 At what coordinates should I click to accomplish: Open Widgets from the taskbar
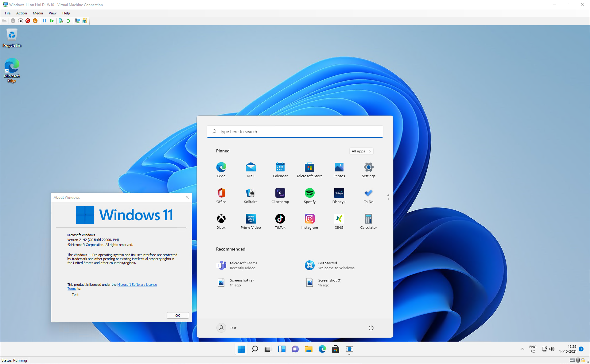click(281, 349)
